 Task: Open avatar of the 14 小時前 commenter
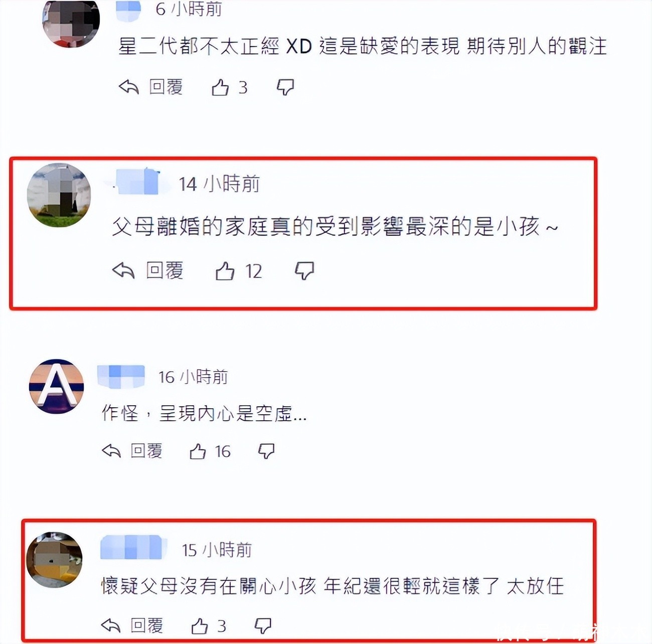(59, 195)
